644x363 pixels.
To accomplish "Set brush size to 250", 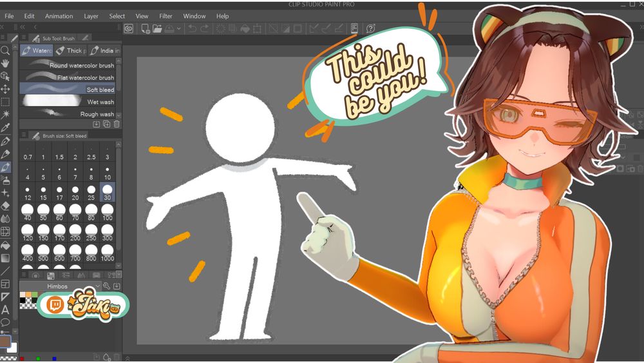I will (x=91, y=233).
